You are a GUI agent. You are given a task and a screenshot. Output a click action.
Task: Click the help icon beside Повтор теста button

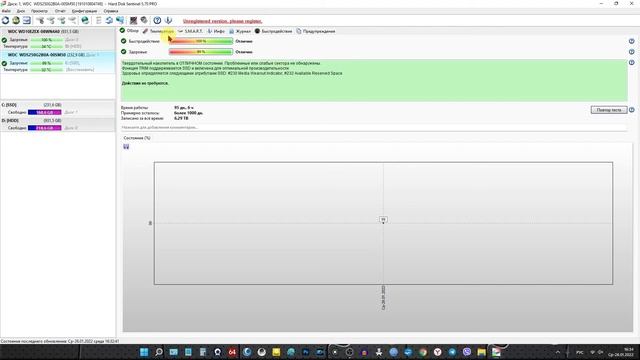tap(631, 110)
